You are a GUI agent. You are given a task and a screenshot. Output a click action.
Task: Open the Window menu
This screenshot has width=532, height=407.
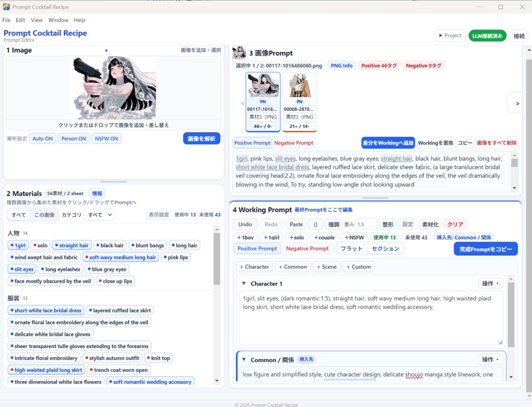[x=58, y=20]
